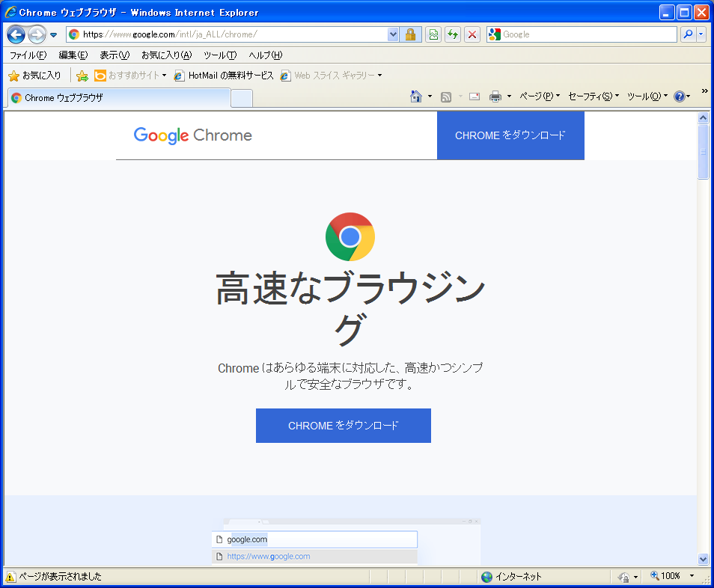Click the large Chrome logo image
Image resolution: width=714 pixels, height=588 pixels.
pos(350,236)
